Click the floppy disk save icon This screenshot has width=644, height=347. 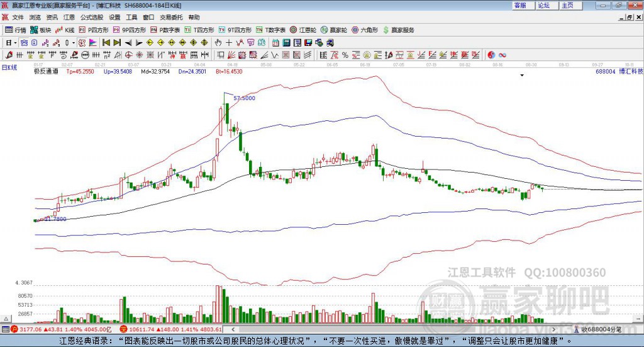pos(308,43)
